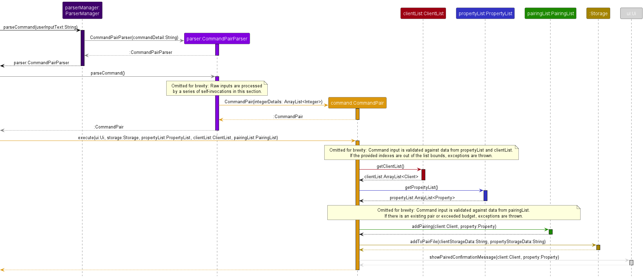Click the CommandPair(integerDetails: ArrayList<Integer>) label
The width and height of the screenshot is (644, 278).
point(274,102)
